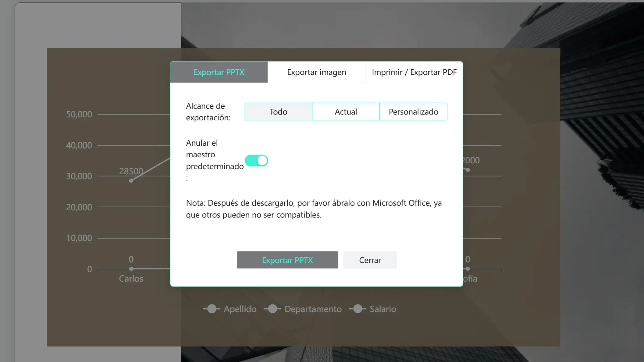This screenshot has width=644, height=362.
Task: Select Personalizado export scope
Action: tap(413, 112)
